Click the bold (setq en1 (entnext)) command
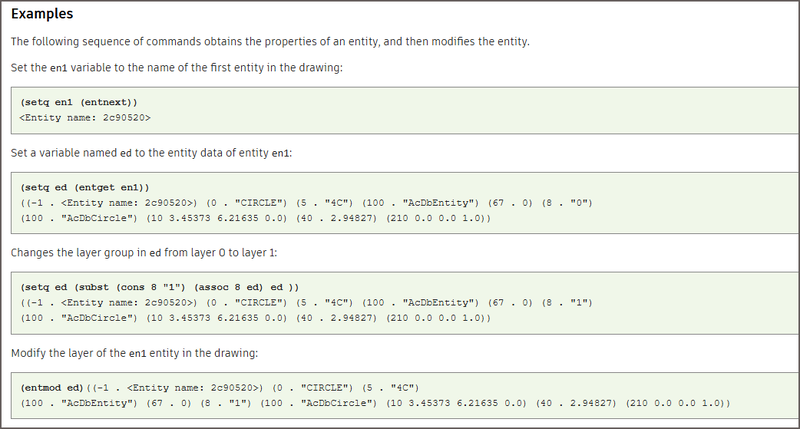The height and width of the screenshot is (429, 800). pos(78,102)
